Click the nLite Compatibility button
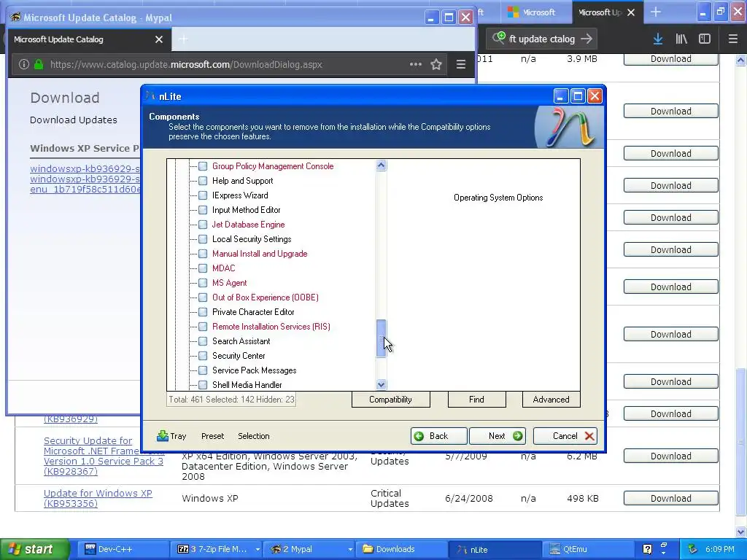Viewport: 747px width, 560px height. click(391, 400)
